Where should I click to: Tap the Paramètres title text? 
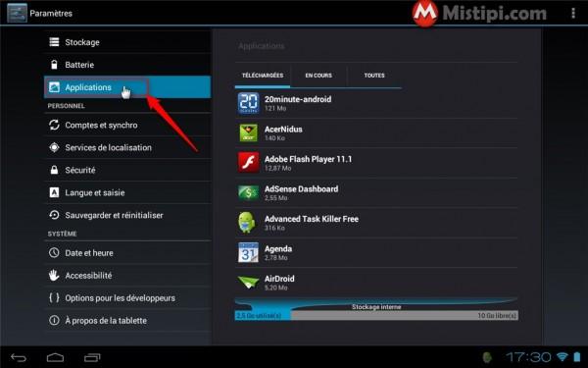pyautogui.click(x=51, y=13)
